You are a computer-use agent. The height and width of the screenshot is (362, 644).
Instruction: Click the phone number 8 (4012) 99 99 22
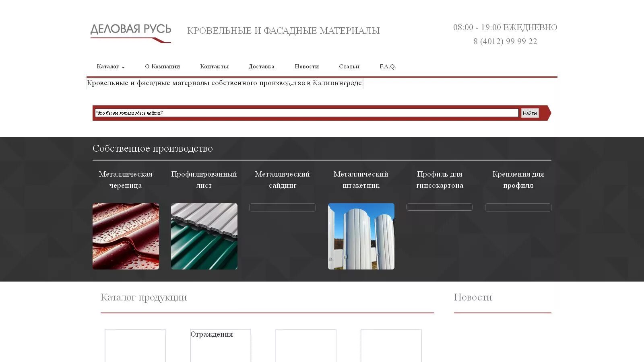coord(505,41)
